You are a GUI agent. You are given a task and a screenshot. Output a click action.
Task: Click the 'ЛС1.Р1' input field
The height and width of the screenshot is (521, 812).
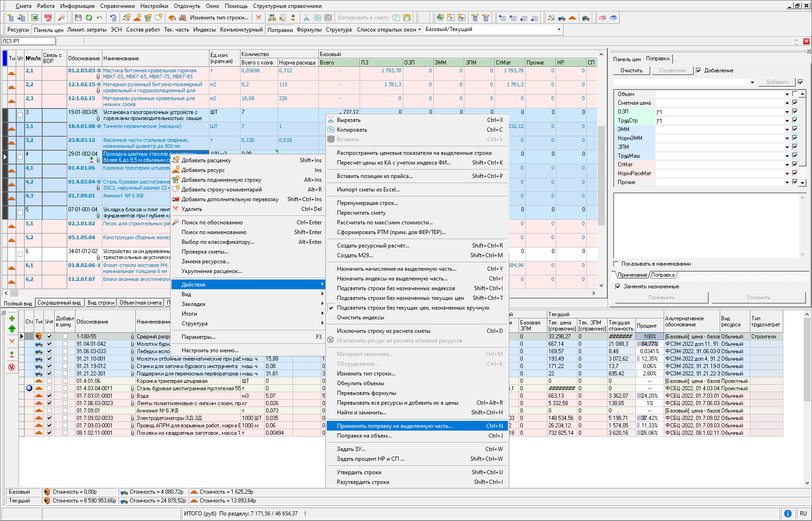coord(29,41)
